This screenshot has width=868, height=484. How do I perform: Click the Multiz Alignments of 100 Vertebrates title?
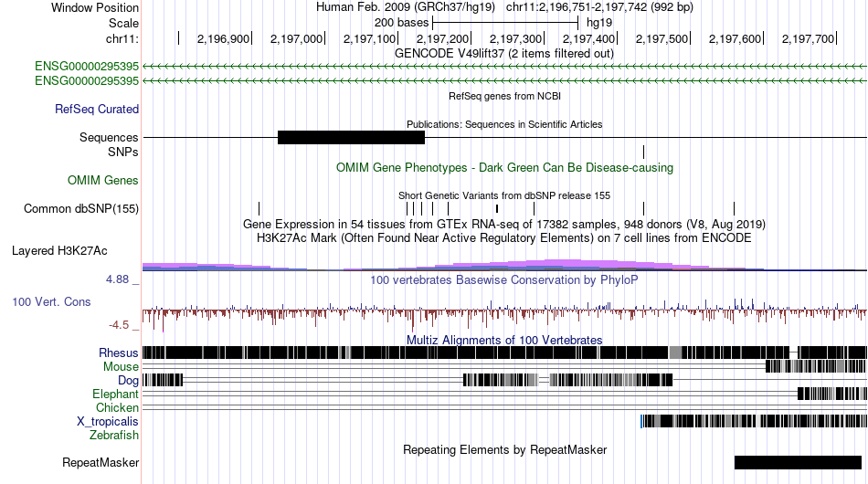pyautogui.click(x=504, y=340)
